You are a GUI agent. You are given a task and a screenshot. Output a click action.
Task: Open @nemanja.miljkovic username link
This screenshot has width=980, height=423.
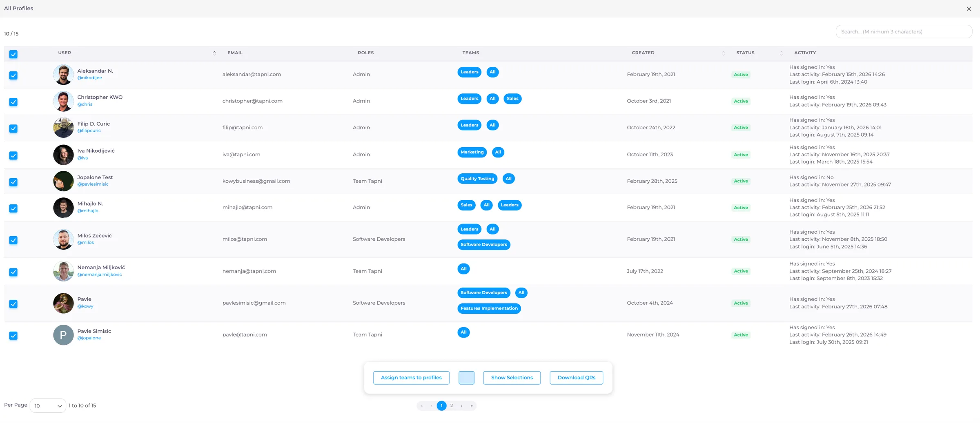point(100,275)
